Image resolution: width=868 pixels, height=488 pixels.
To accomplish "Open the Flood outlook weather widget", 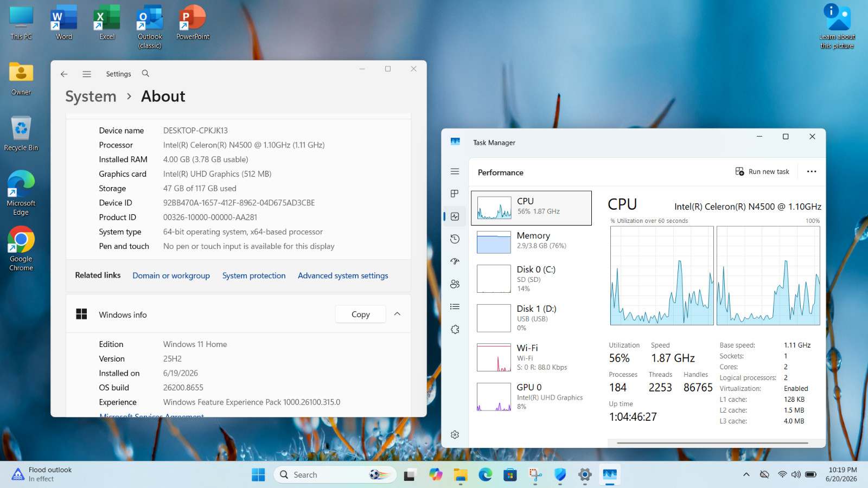I will click(x=42, y=474).
